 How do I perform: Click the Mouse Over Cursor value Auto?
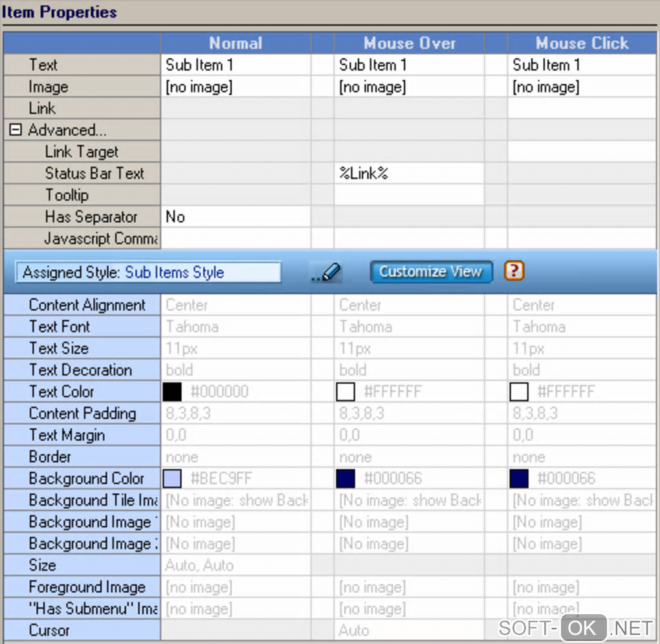[409, 630]
